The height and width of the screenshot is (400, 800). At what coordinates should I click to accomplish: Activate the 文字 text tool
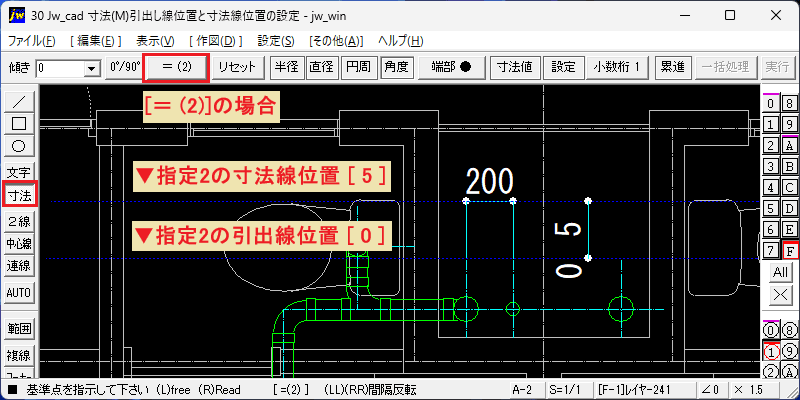pos(19,172)
